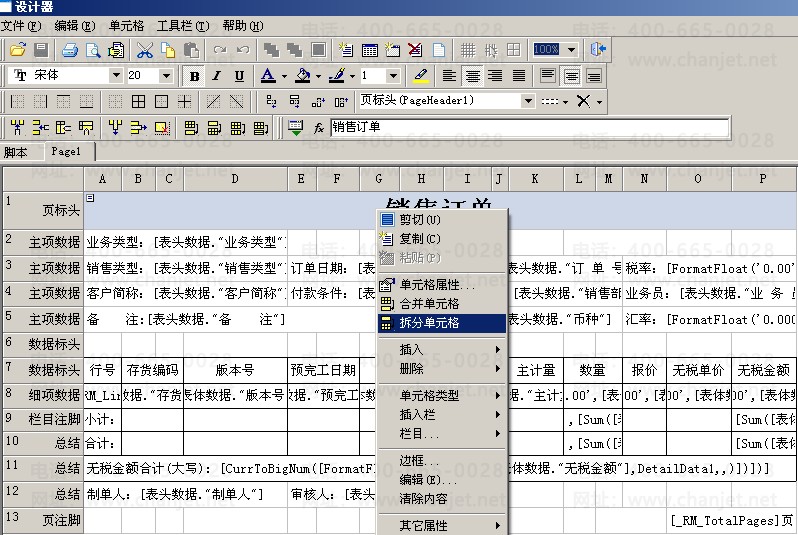Toggle vertical top alignment

point(548,76)
